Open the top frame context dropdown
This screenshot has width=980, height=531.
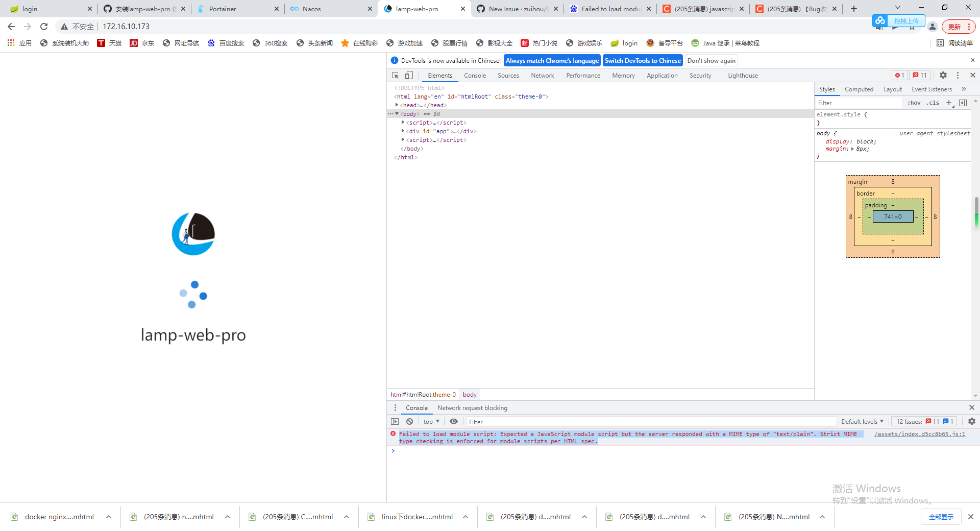click(430, 421)
